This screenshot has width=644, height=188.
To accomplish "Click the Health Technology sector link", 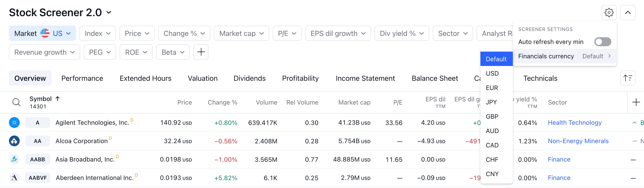I will (x=574, y=122).
